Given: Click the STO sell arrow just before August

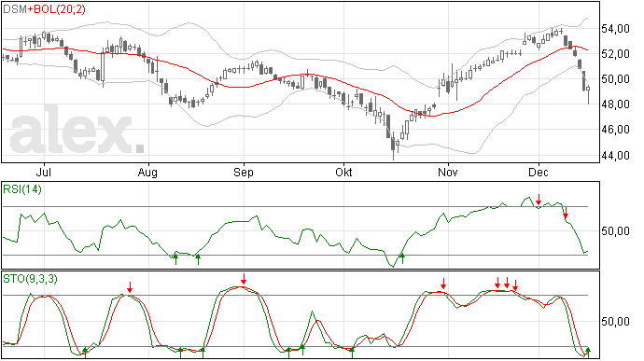Looking at the screenshot, I should [130, 287].
